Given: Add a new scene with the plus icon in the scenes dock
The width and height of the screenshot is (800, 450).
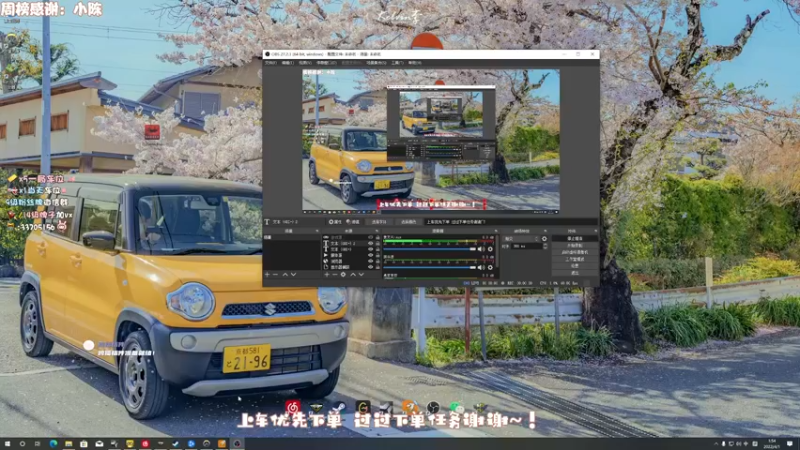Looking at the screenshot, I should (267, 274).
